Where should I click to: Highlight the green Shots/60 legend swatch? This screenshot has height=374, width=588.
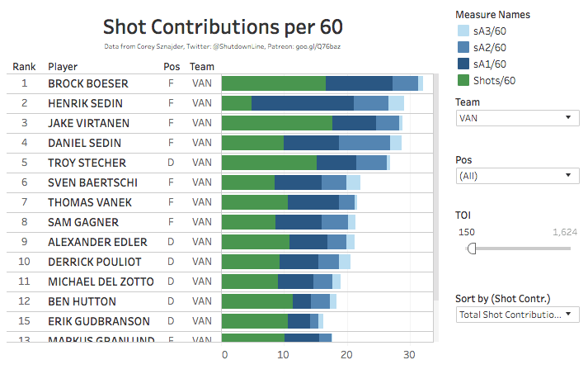pyautogui.click(x=463, y=80)
